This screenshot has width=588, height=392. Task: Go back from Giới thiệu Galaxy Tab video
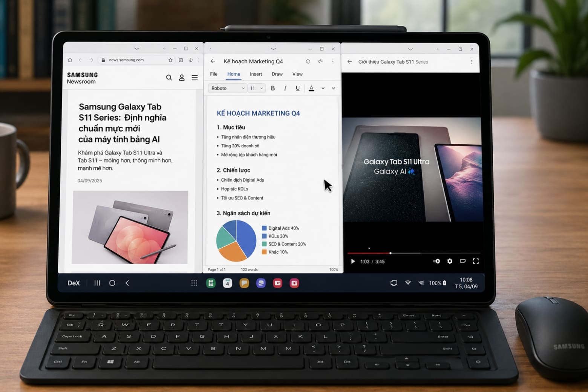[x=349, y=61]
